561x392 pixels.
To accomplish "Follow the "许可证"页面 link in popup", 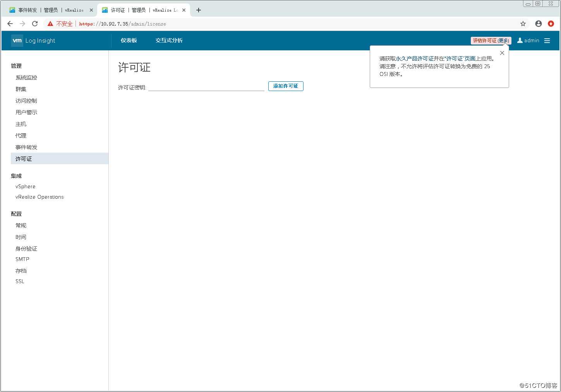I will pyautogui.click(x=460, y=58).
